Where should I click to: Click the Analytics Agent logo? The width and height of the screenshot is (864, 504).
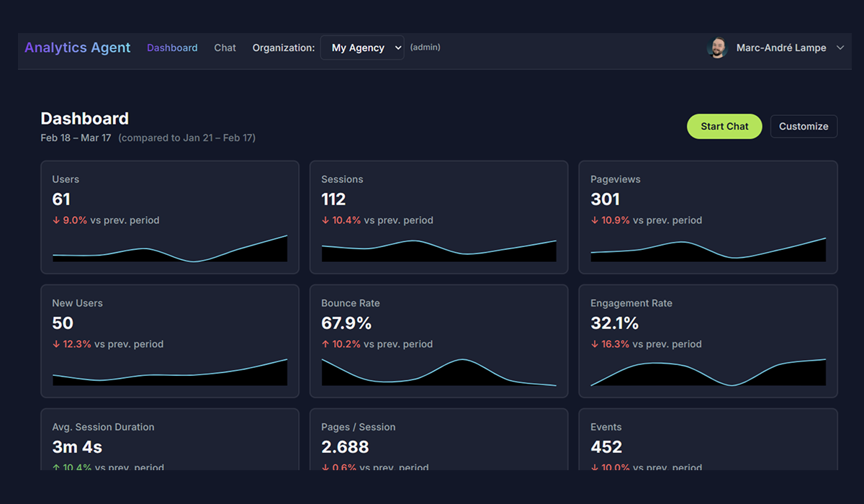78,48
